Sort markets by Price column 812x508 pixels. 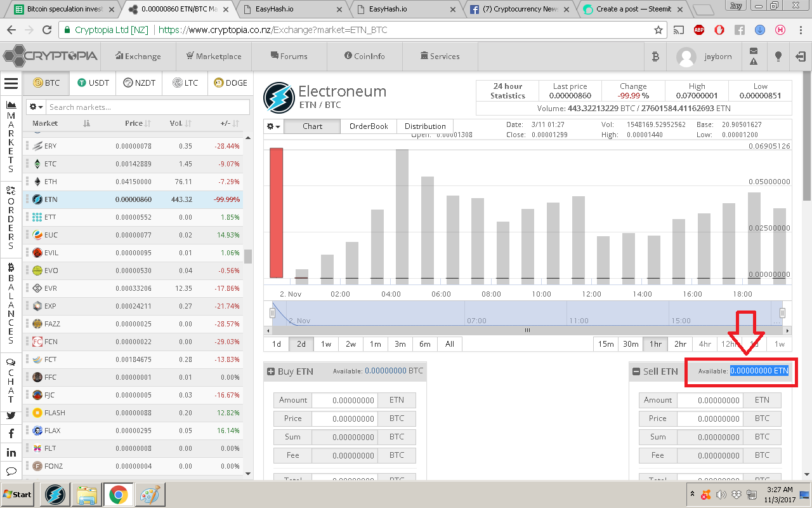(138, 123)
